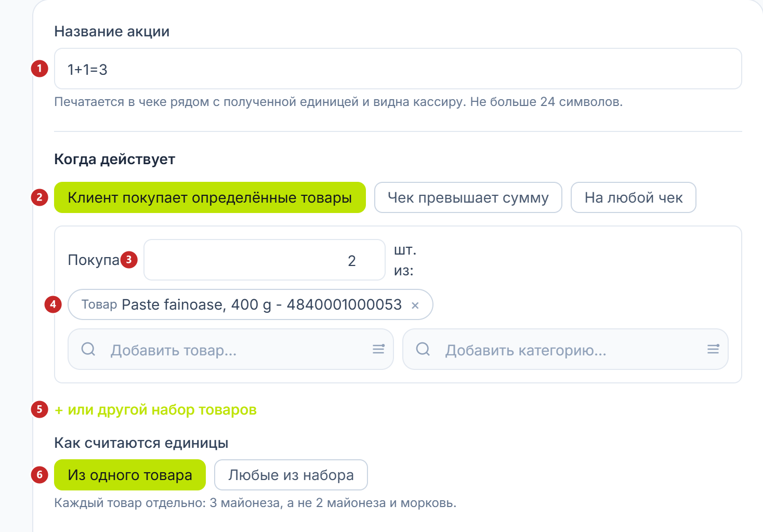The width and height of the screenshot is (763, 532).
Task: Remove the Paste fainoase product tag
Action: click(x=415, y=305)
